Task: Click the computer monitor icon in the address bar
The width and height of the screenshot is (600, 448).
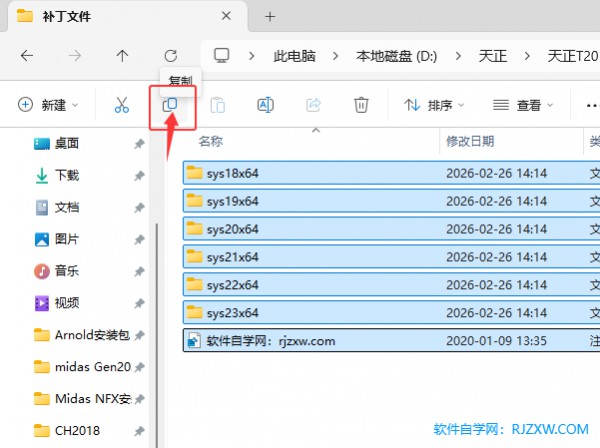Action: [x=222, y=56]
